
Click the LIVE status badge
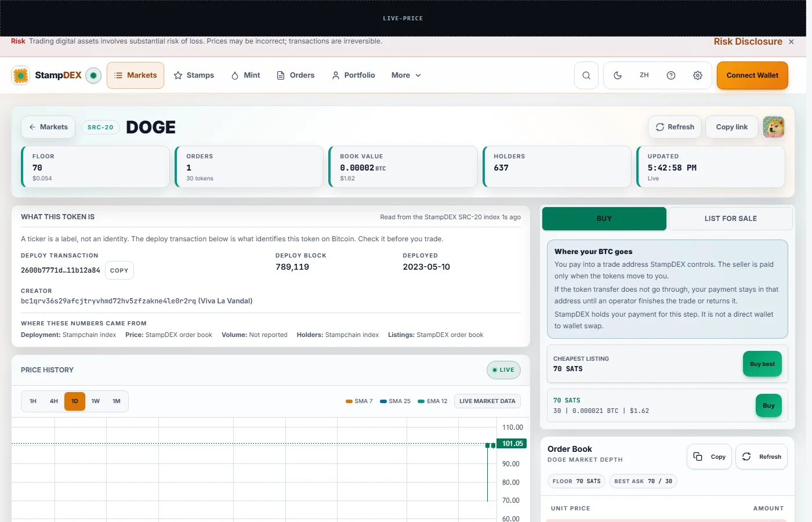pyautogui.click(x=503, y=370)
